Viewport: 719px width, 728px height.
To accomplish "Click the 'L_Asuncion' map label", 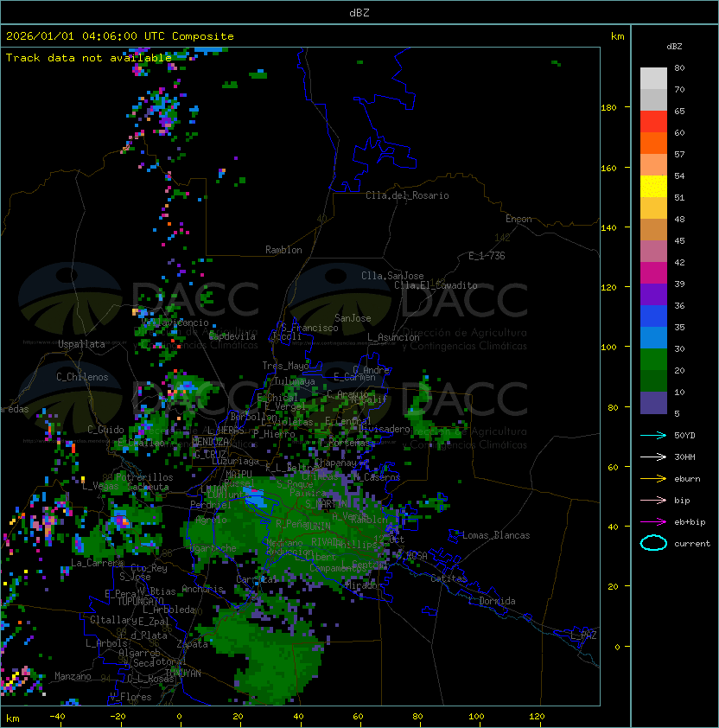I will point(393,337).
